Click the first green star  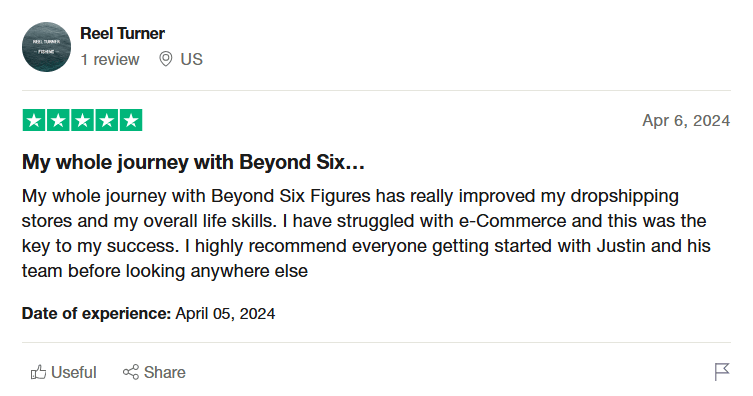pyautogui.click(x=34, y=120)
